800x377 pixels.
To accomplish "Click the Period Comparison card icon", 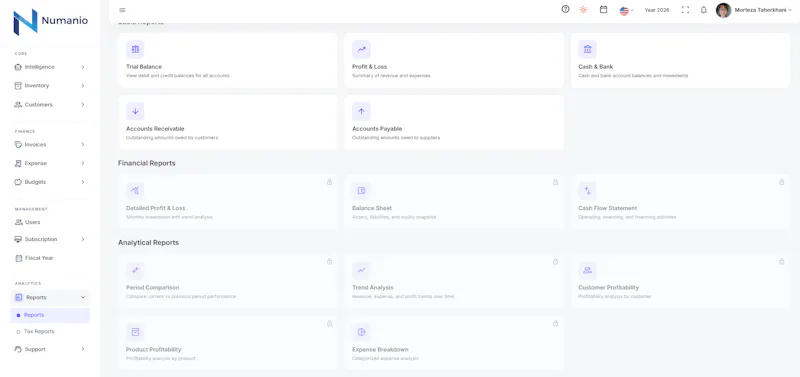I will tap(135, 270).
